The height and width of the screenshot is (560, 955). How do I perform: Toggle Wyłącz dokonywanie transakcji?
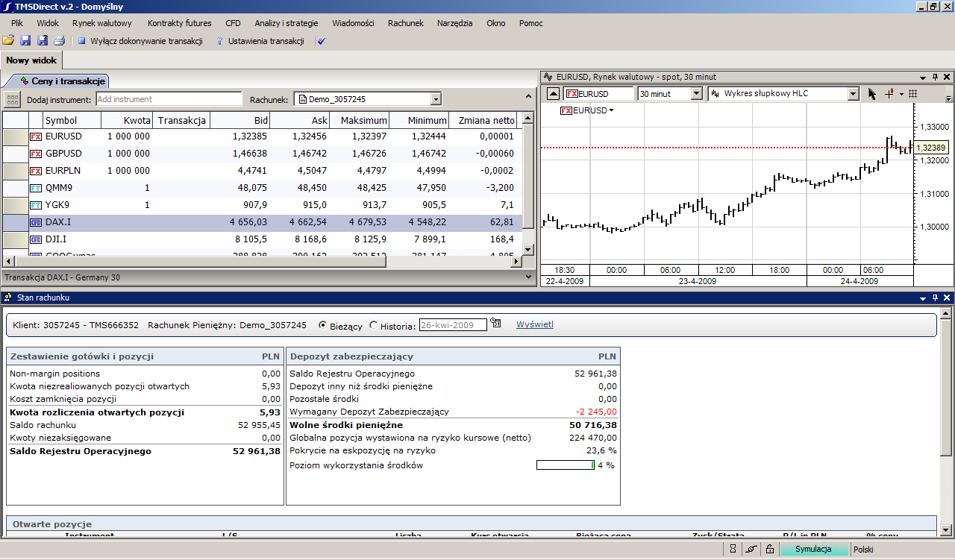point(140,41)
